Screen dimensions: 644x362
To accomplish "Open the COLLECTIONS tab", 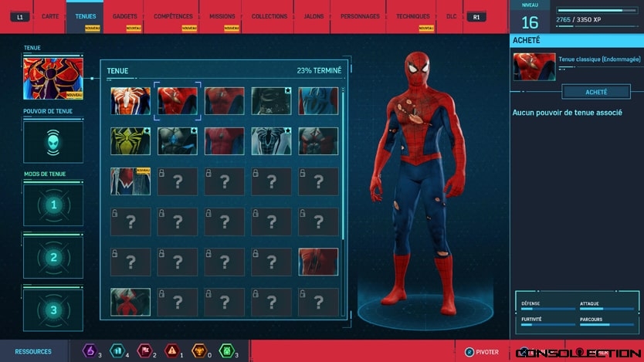I will [269, 16].
